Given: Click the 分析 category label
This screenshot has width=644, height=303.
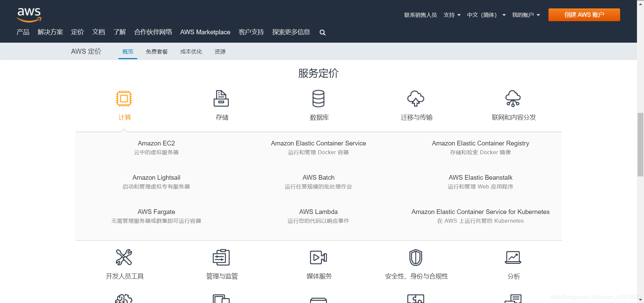Looking at the screenshot, I should [x=514, y=276].
